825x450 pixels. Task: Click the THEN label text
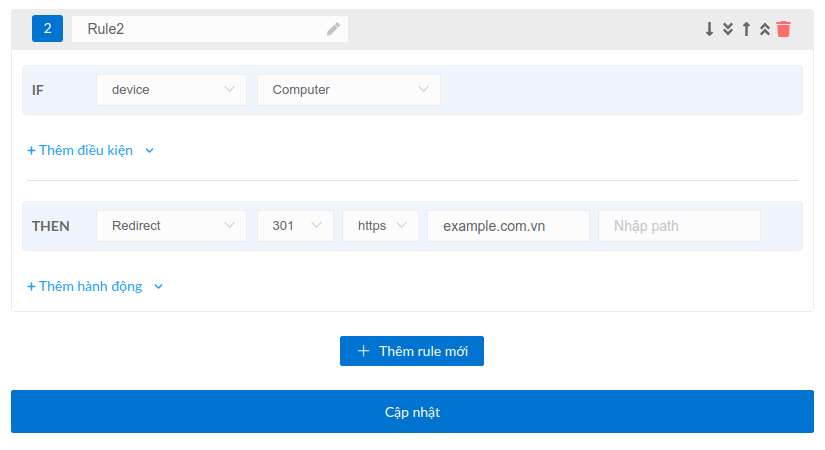pos(51,226)
